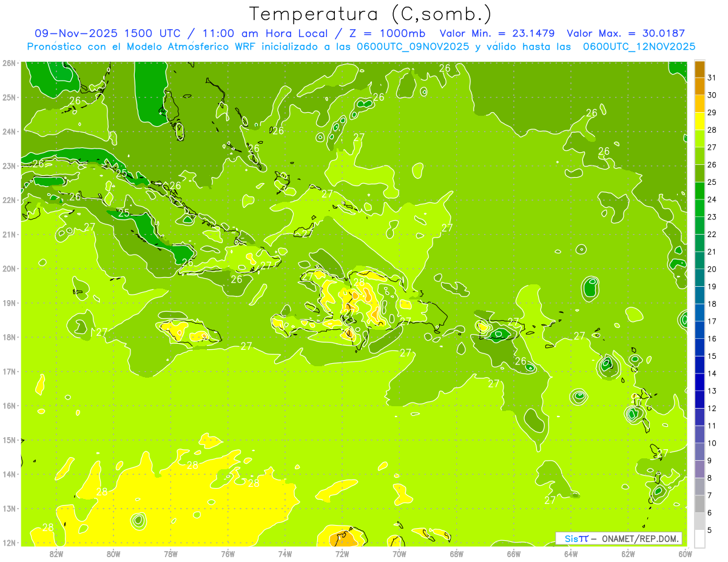Pick the white swatch below 5 on scale
The width and height of the screenshot is (728, 562).
click(x=699, y=538)
